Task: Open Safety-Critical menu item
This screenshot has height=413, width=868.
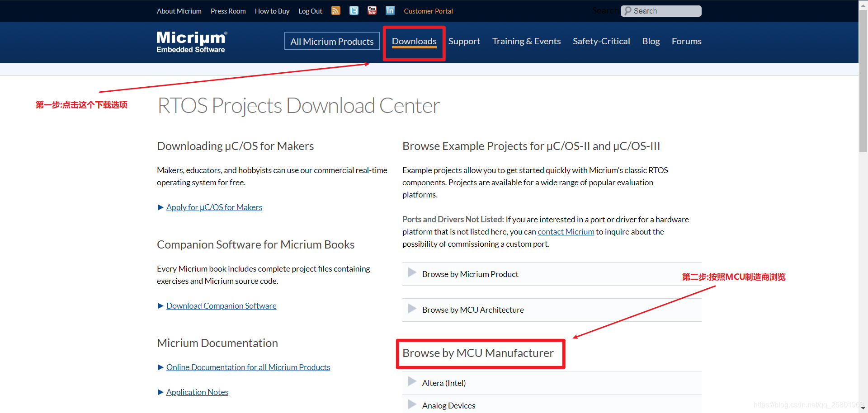Action: click(x=601, y=41)
